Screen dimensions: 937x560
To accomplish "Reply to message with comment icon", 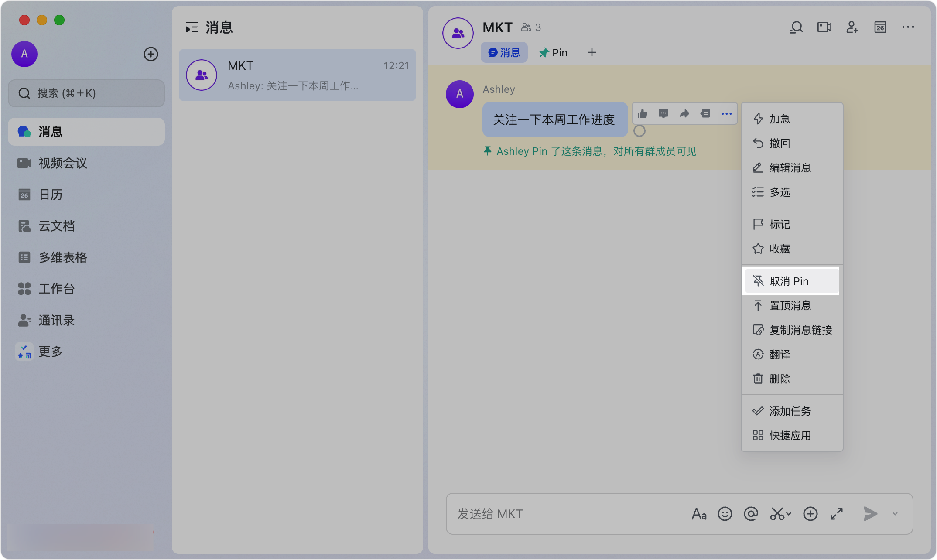I will (663, 114).
